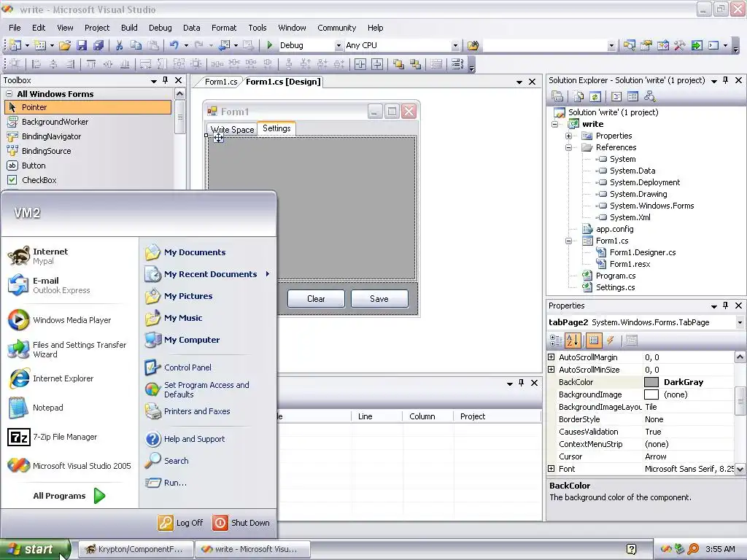
Task: Select Settings.cs in Solution Explorer
Action: pyautogui.click(x=615, y=287)
